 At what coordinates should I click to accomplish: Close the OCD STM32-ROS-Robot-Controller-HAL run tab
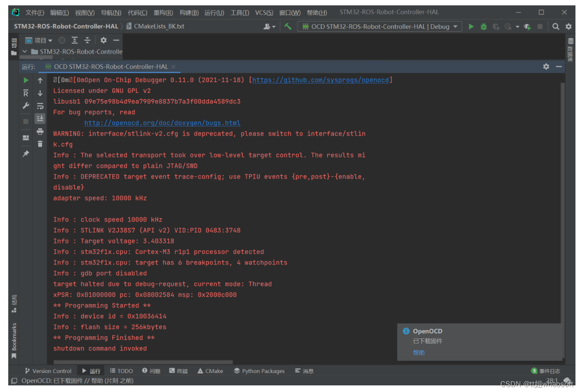[x=173, y=67]
